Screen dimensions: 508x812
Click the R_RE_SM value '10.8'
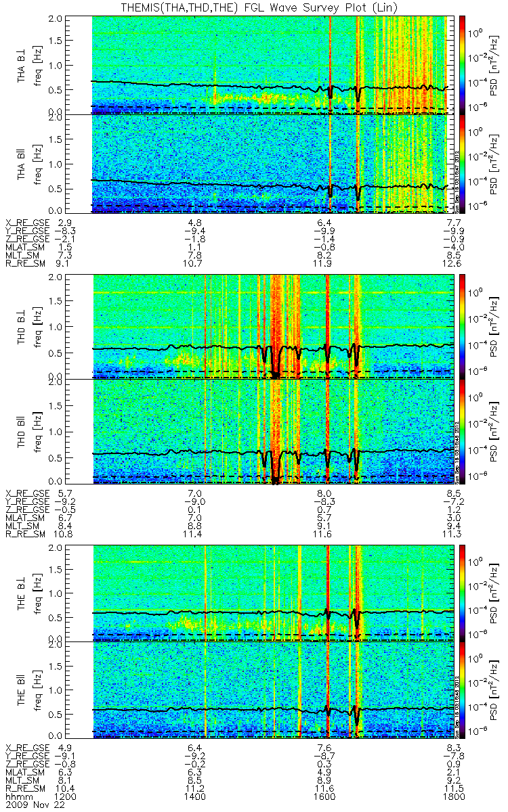[66, 535]
